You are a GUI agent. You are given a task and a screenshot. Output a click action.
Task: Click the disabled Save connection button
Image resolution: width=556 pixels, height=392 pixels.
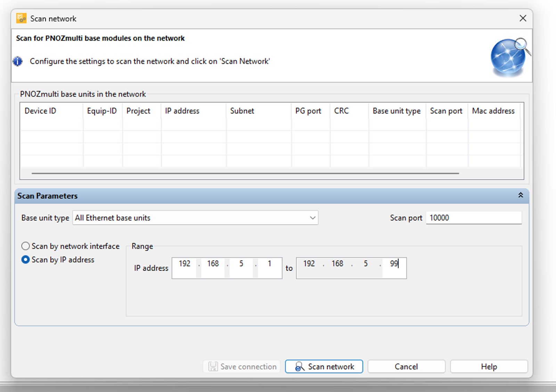click(x=242, y=367)
